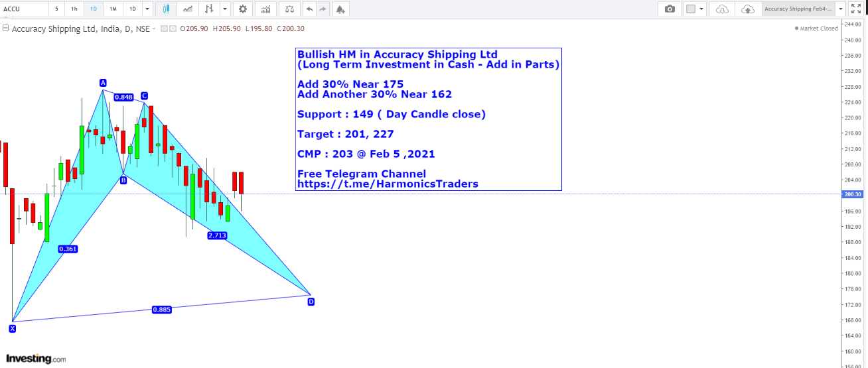The image size is (868, 368).
Task: Create alert with bell icon
Action: point(340,9)
